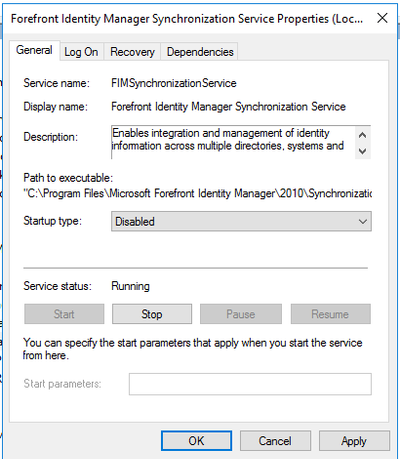Expand the Startup type dropdown showing Disabled
The image size is (400, 459).
click(x=241, y=221)
